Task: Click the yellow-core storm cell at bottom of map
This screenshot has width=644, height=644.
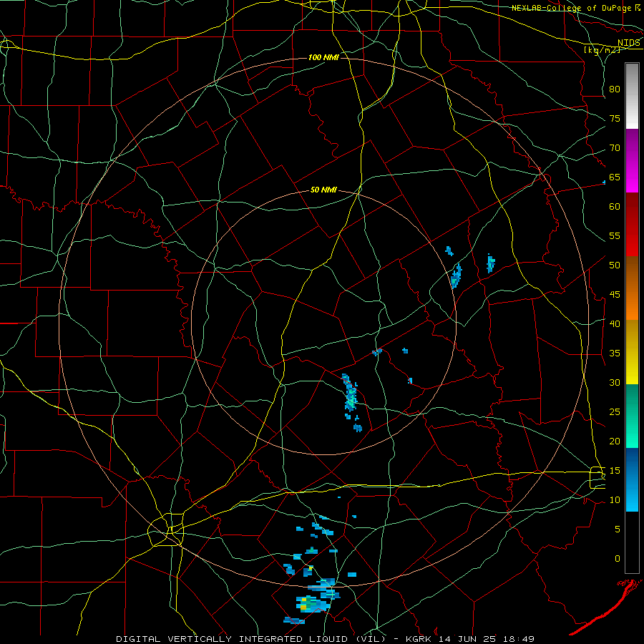Action: coord(313,604)
